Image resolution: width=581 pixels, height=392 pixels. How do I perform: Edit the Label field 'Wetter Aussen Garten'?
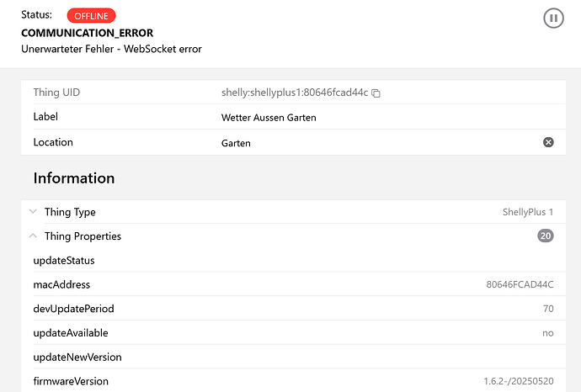(x=269, y=118)
